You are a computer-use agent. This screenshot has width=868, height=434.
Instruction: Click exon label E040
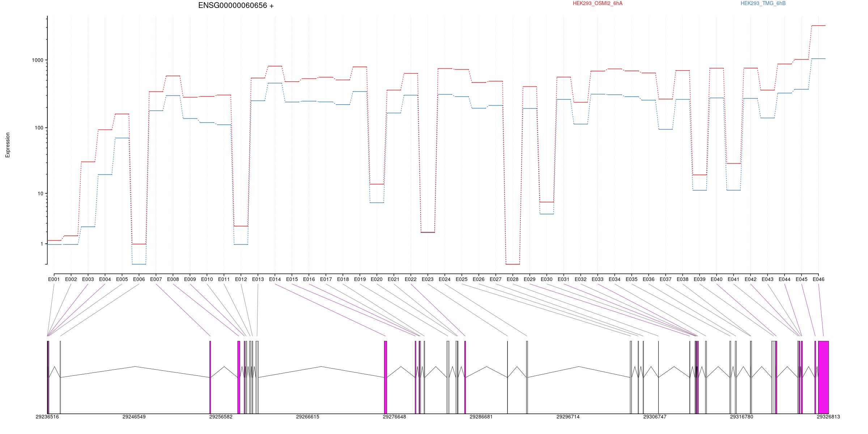(716, 279)
